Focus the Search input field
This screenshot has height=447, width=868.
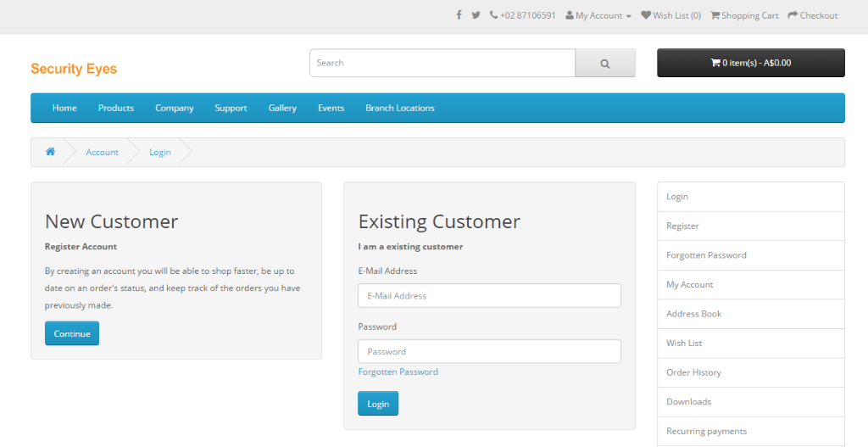tap(442, 63)
